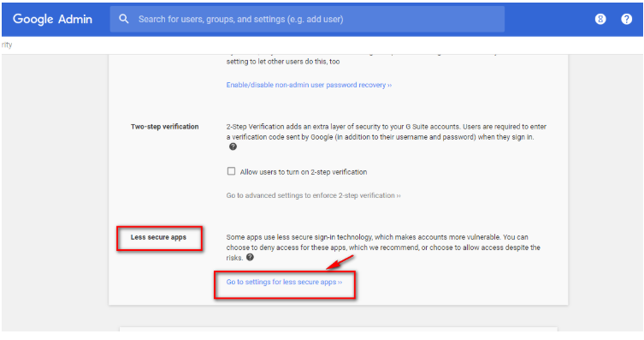Click 'setting to let other users do this, too' text
The image size is (644, 340).
283,62
